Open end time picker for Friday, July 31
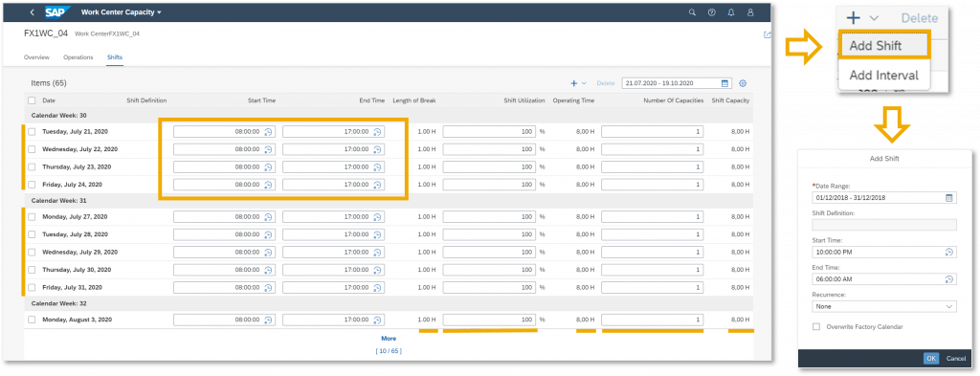The image size is (980, 376). coord(377,287)
